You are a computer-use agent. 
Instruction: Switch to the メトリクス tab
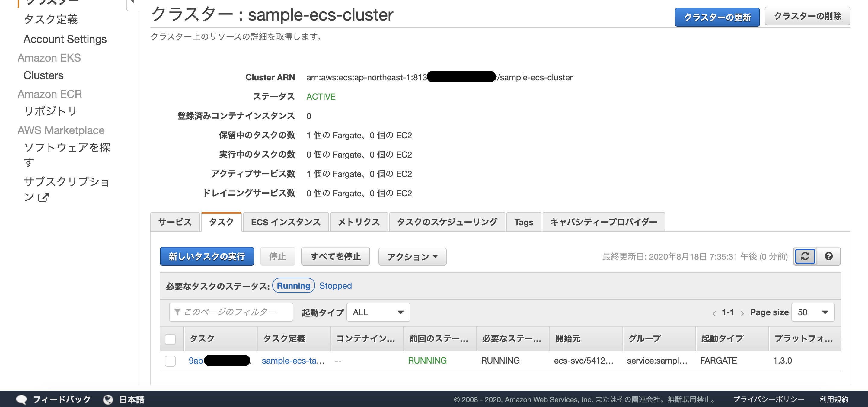pyautogui.click(x=359, y=222)
